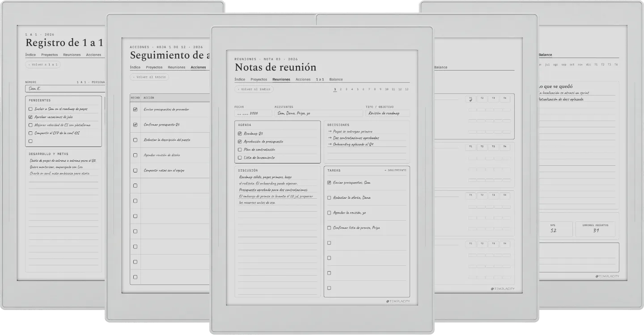Click the Asistentes field listing Sam, Dana, Priya
The width and height of the screenshot is (644, 335).
pos(318,113)
